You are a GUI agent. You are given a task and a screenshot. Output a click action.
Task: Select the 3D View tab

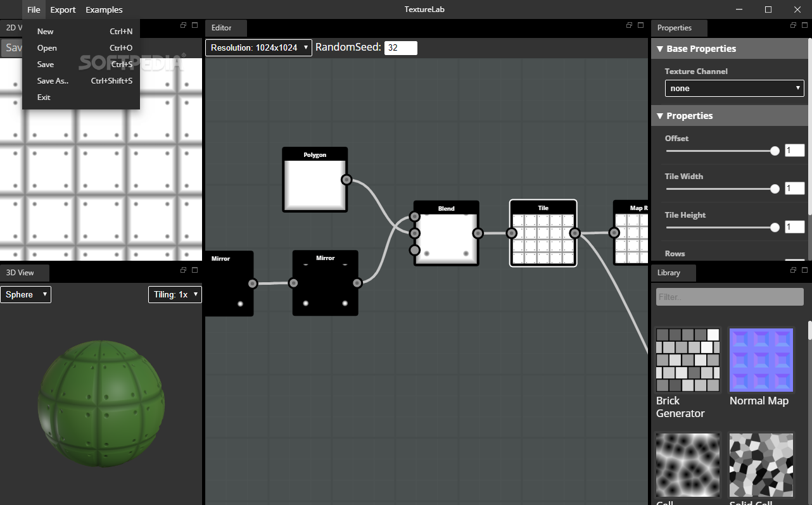(25, 273)
